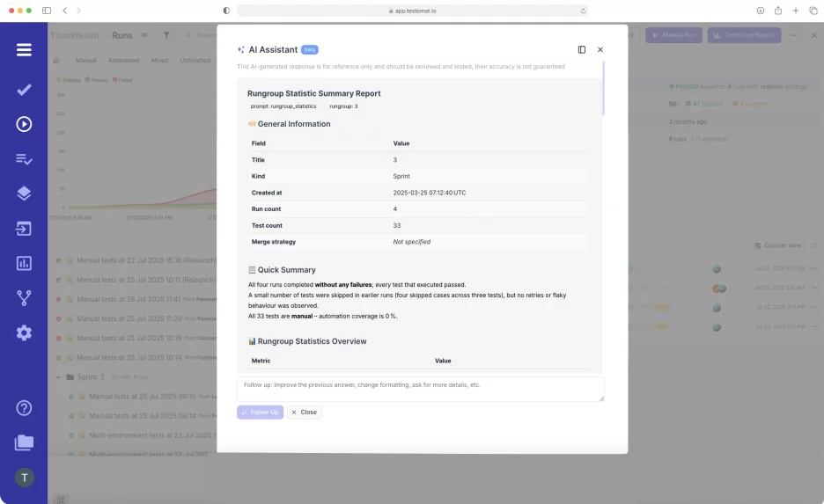Go to Runs via play icon
The image size is (824, 504).
click(24, 124)
